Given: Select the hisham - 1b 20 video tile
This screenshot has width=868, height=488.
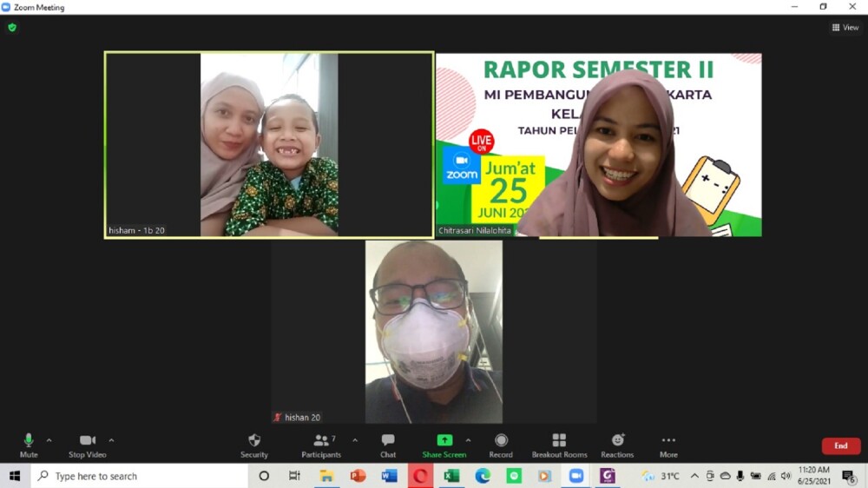Looking at the screenshot, I should click(269, 144).
